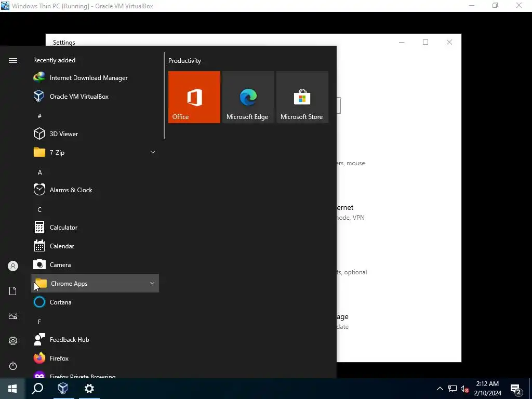This screenshot has width=532, height=399.
Task: Click the Chrome Apps folder icon
Action: coord(41,283)
